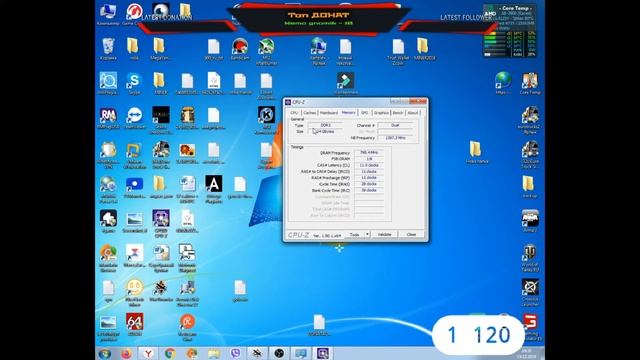Open the orange R Yandex cloud shortcut
Screen dimensions: 640x360
pyautogui.click(x=187, y=327)
